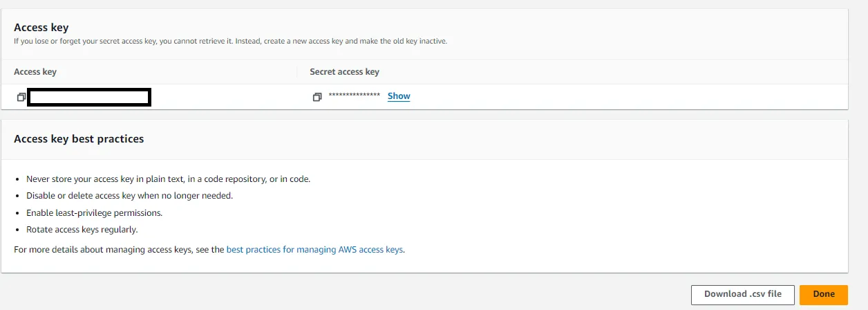Click the divider between the key column headers
This screenshot has height=310, width=868.
coord(297,72)
